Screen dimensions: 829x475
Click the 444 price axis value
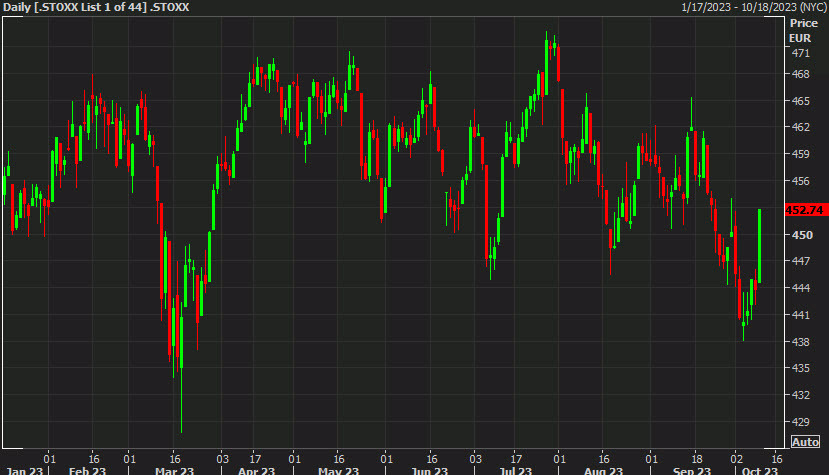pyautogui.click(x=800, y=288)
